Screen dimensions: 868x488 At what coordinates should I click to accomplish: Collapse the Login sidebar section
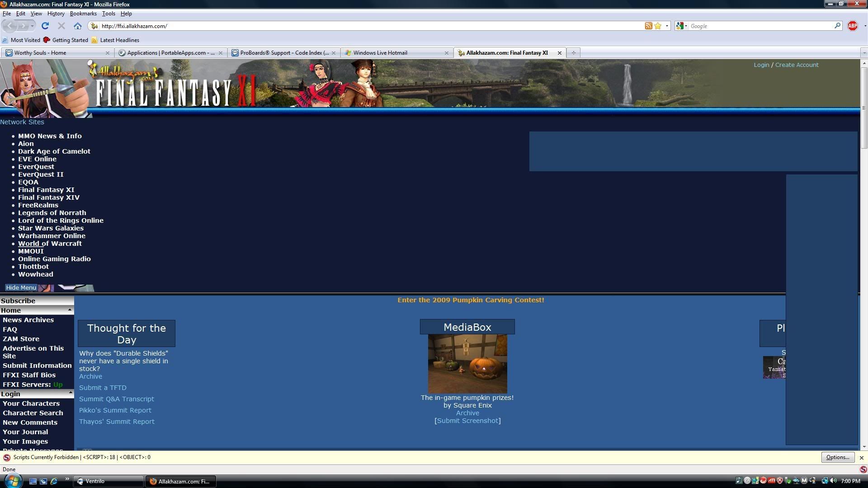click(x=70, y=394)
